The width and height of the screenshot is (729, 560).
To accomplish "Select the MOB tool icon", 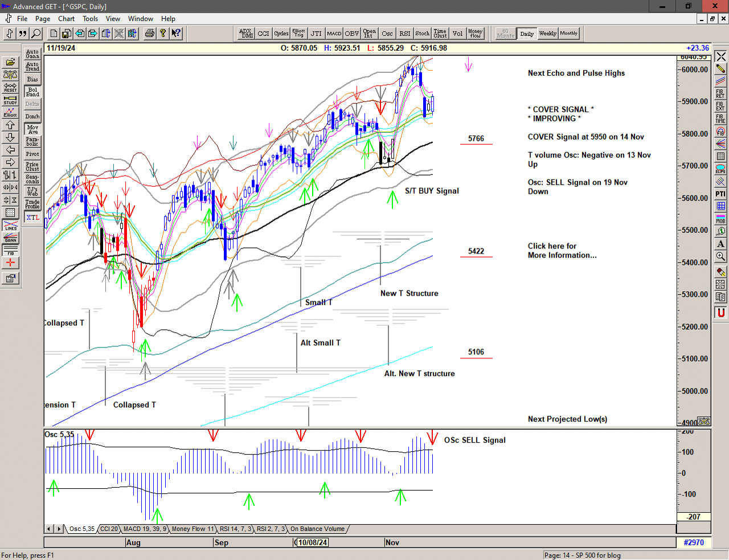I will [720, 219].
